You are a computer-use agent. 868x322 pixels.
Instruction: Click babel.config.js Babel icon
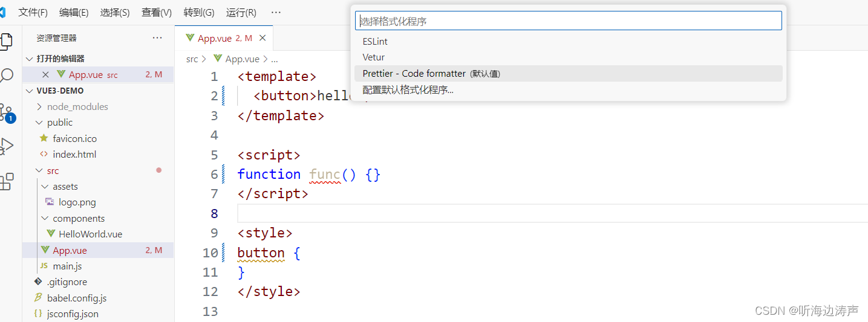pyautogui.click(x=38, y=298)
